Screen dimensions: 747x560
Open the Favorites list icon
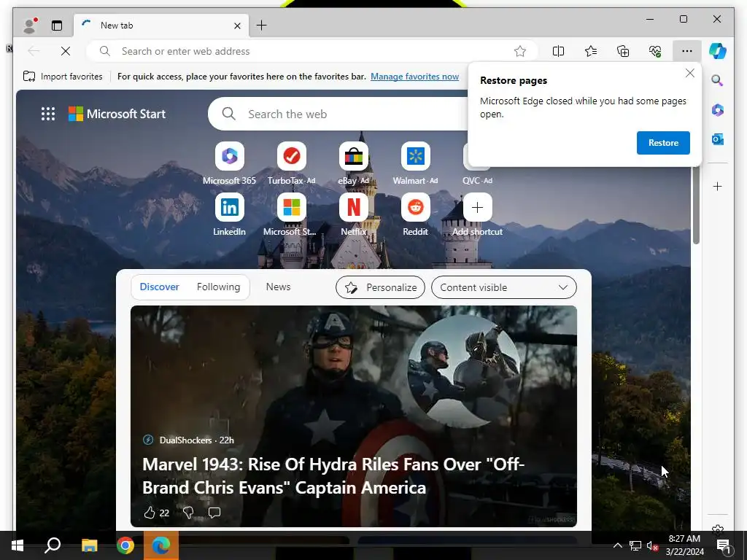coord(591,51)
